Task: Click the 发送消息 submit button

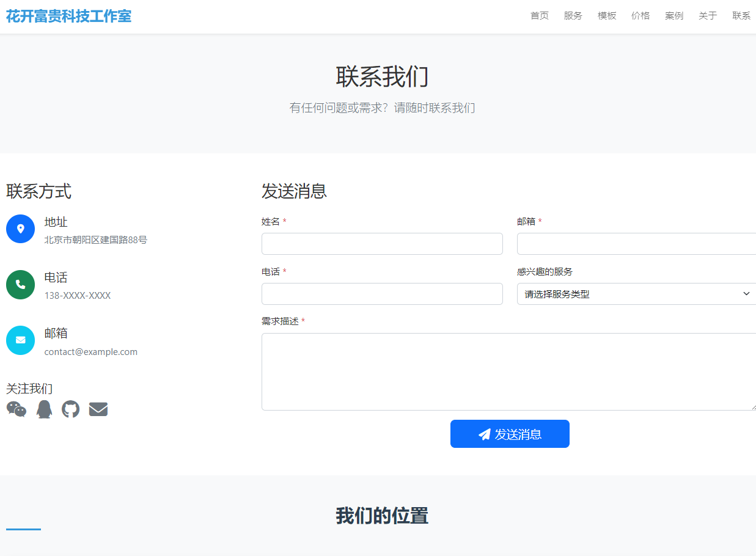Action: (510, 434)
